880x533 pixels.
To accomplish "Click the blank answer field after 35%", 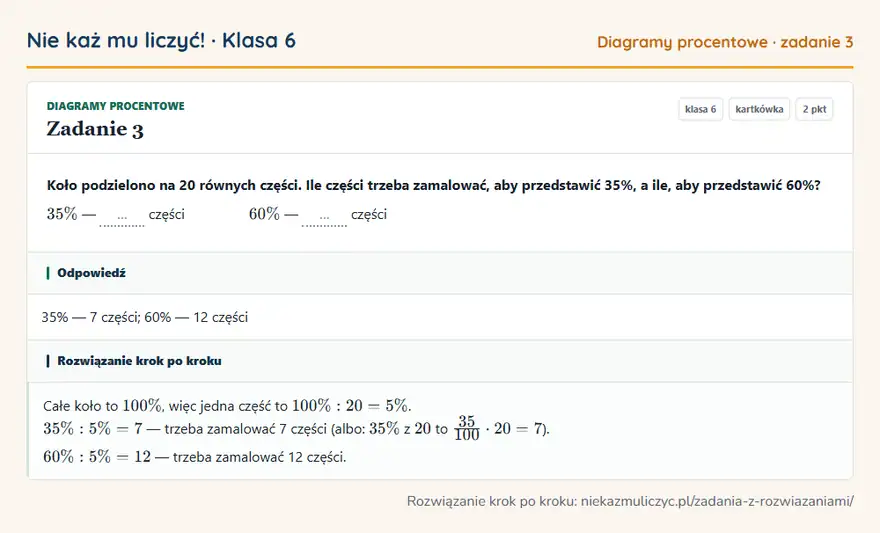I will (x=122, y=217).
